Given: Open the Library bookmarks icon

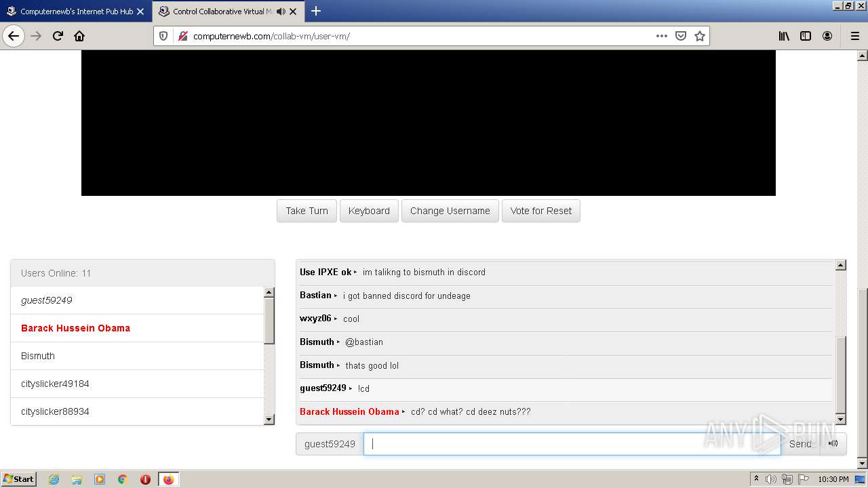Looking at the screenshot, I should tap(784, 36).
